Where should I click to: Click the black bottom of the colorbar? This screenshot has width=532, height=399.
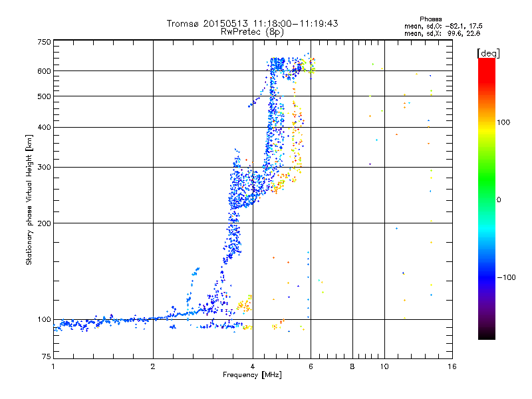[487, 334]
